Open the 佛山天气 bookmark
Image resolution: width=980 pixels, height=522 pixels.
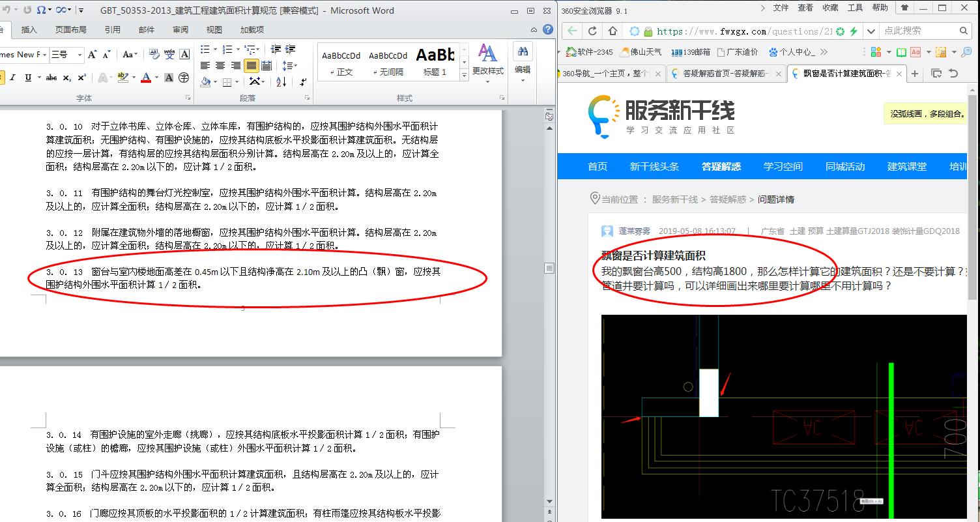click(641, 52)
